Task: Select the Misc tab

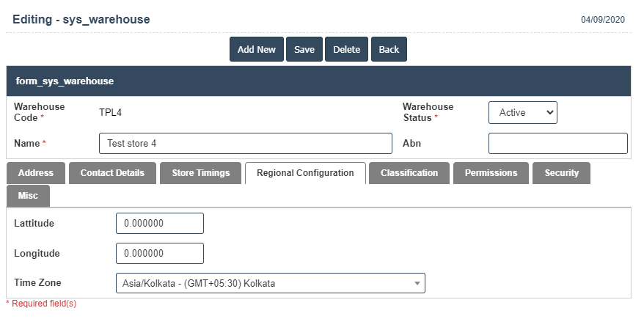Action: click(x=28, y=196)
